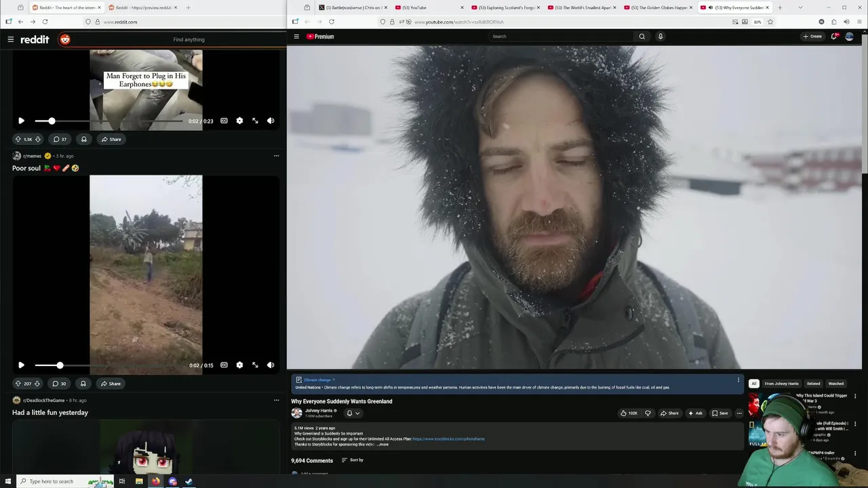The image size is (868, 488).
Task: Ask about the Greenland video
Action: tap(695, 413)
